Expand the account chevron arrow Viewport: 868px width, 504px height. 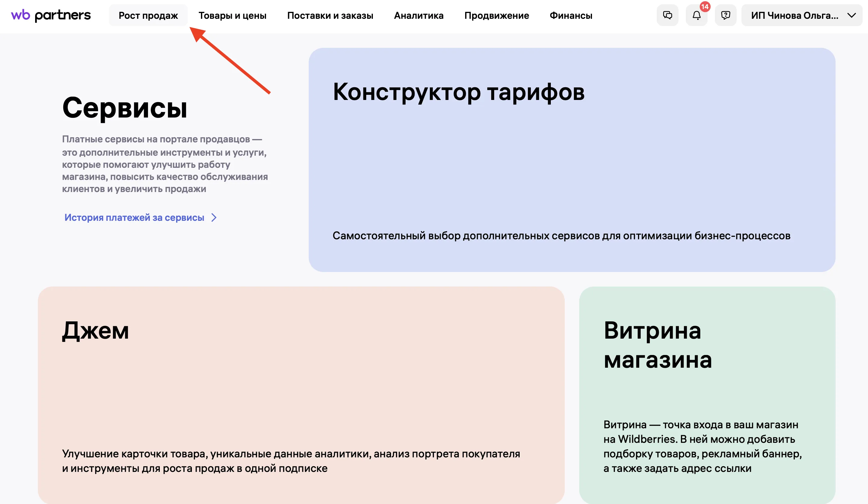[x=851, y=15]
